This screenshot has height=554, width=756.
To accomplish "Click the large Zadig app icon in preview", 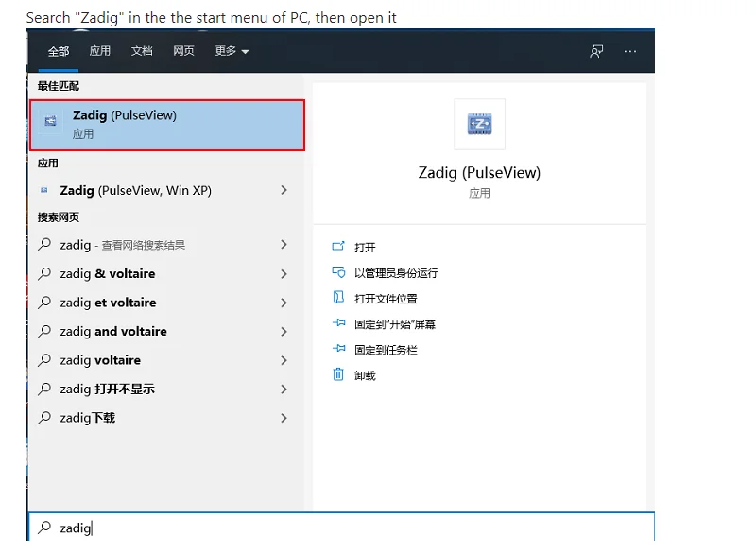I will click(x=480, y=125).
